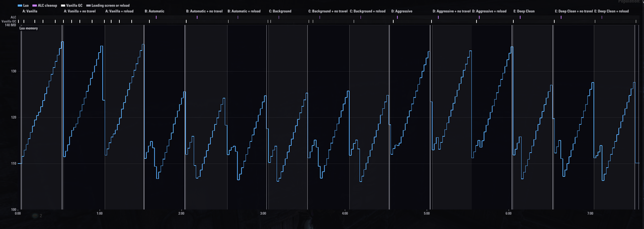Select the 'A: Vanilla + no travel' label
The width and height of the screenshot is (644, 229).
coord(79,11)
